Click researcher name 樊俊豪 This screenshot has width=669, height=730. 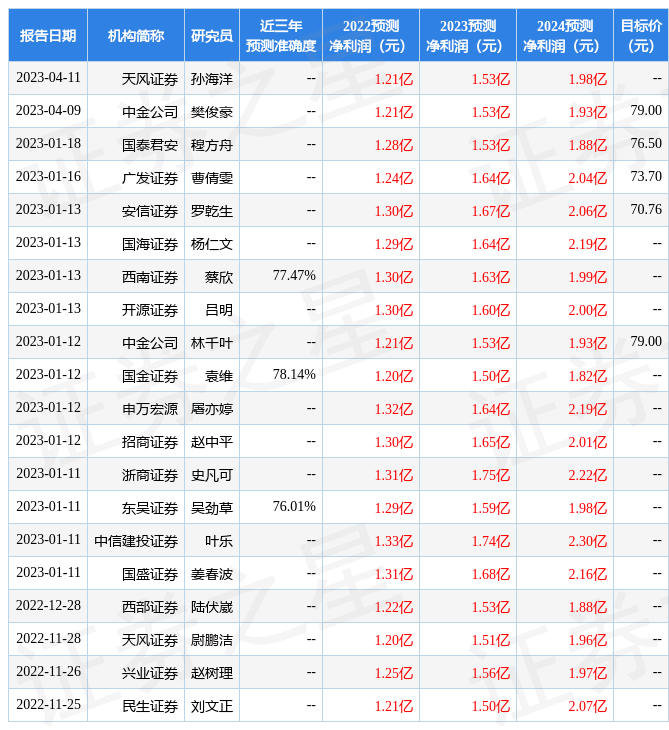click(212, 112)
